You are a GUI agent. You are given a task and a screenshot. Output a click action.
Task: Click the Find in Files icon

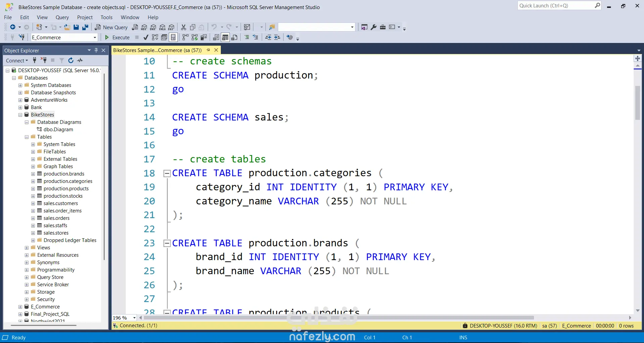tap(272, 27)
